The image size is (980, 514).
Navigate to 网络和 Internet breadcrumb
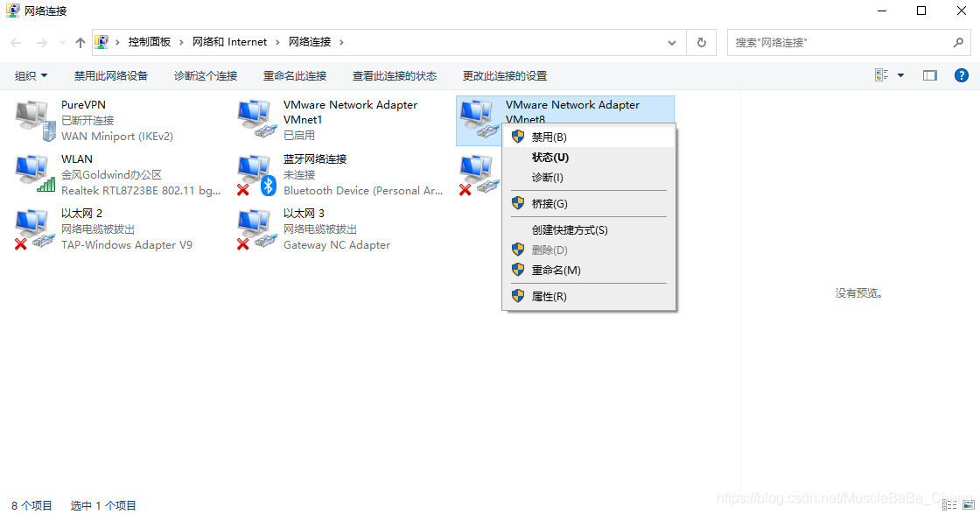click(x=229, y=42)
